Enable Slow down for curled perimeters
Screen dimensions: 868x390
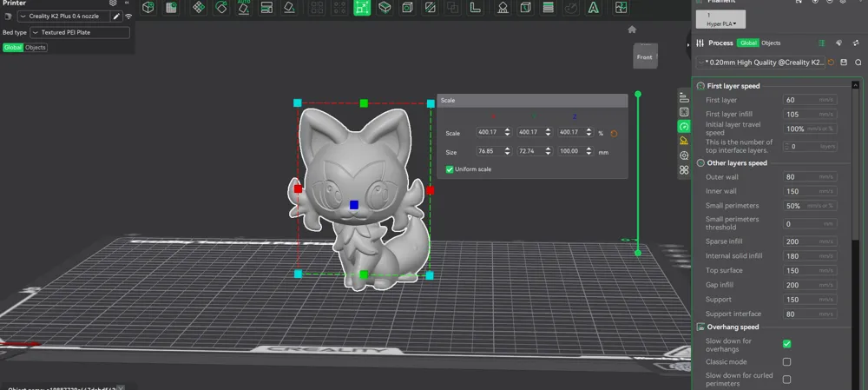tap(786, 380)
